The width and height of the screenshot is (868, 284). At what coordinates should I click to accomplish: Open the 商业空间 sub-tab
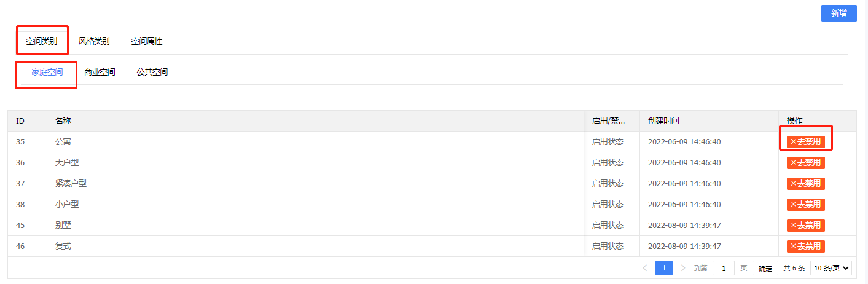click(100, 72)
